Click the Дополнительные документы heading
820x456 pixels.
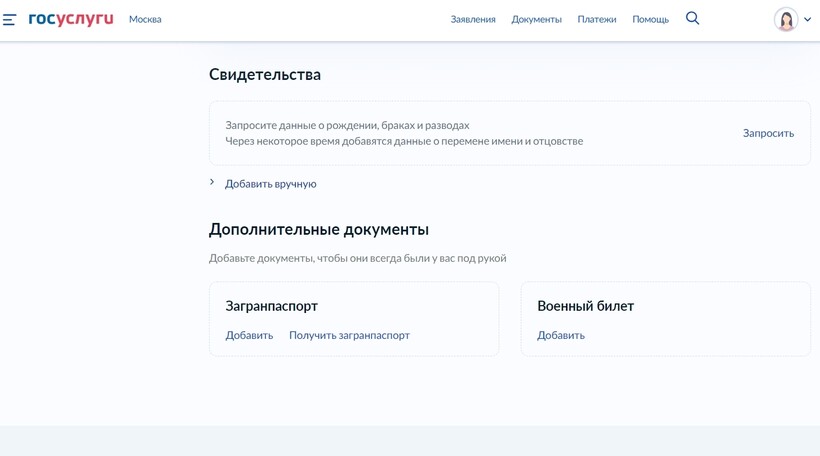click(x=318, y=229)
